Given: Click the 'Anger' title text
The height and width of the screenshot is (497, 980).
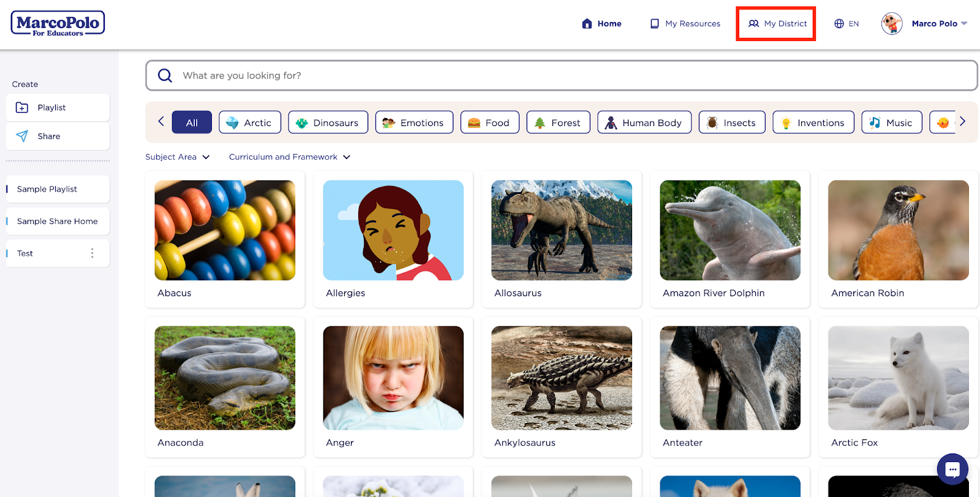Looking at the screenshot, I should [340, 443].
